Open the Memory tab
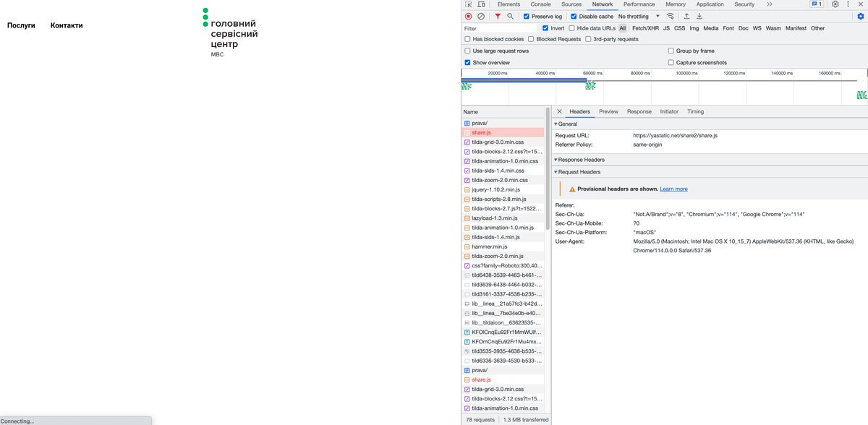868x425 pixels. pos(676,4)
